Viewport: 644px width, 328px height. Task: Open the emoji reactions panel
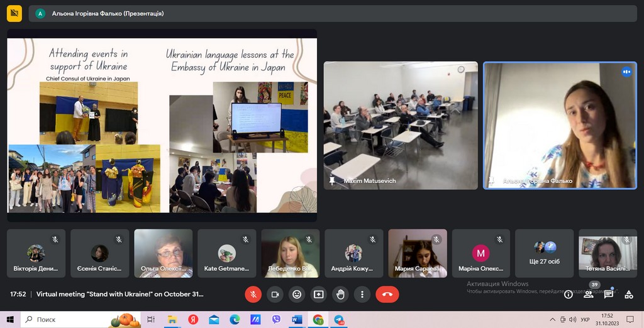coord(297,294)
